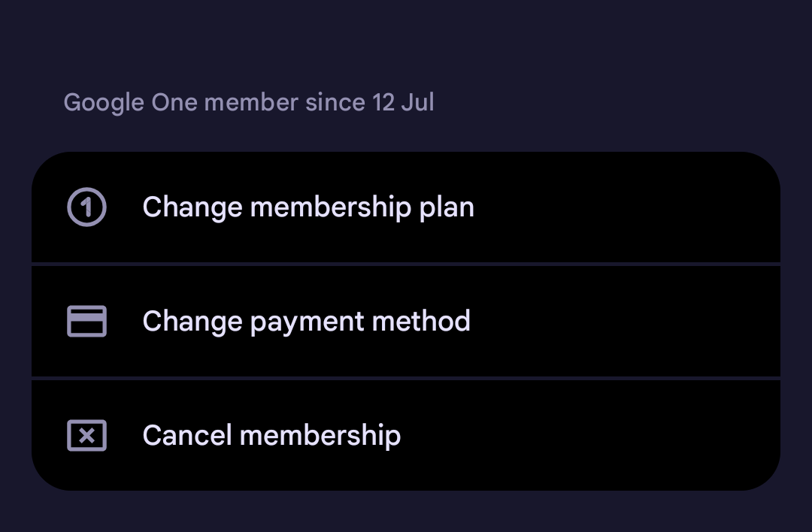Click the "Google One member since 12 Jul" text
This screenshot has height=532, width=812.
249,102
